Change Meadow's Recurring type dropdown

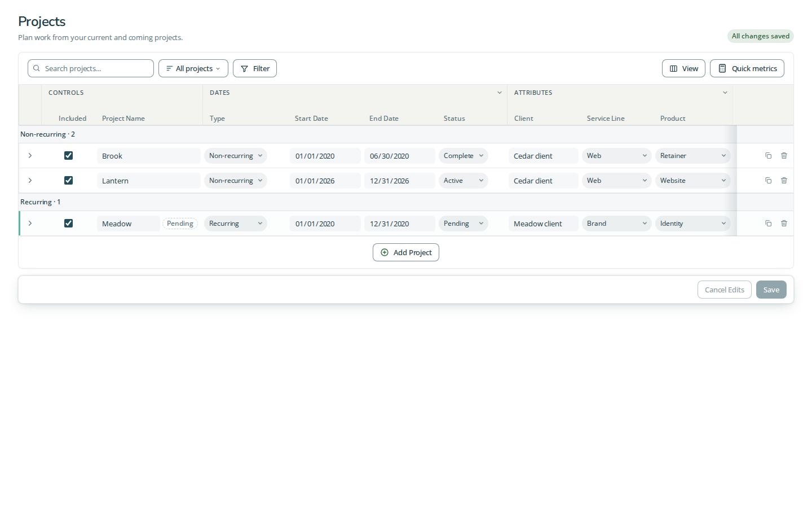[x=236, y=224]
